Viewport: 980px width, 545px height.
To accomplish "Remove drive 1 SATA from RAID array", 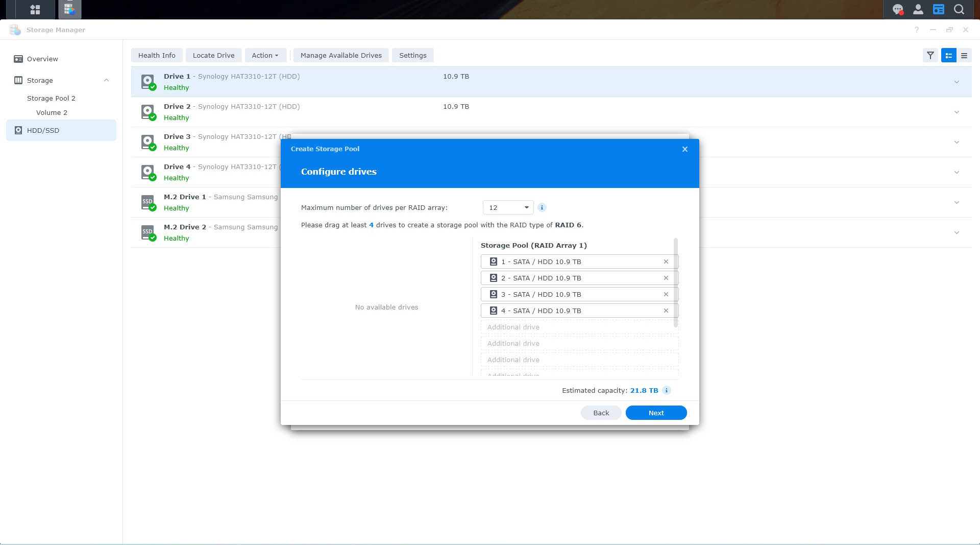I will coord(666,262).
